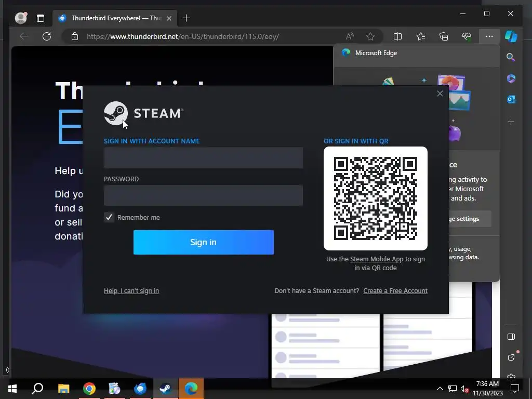Close the Steam sign-in dialog
This screenshot has height=399, width=532.
pos(440,94)
